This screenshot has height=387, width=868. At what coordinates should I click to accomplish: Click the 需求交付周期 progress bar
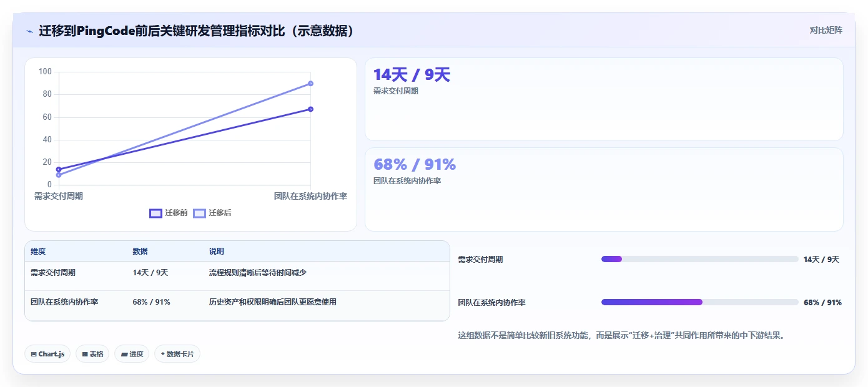coord(699,259)
